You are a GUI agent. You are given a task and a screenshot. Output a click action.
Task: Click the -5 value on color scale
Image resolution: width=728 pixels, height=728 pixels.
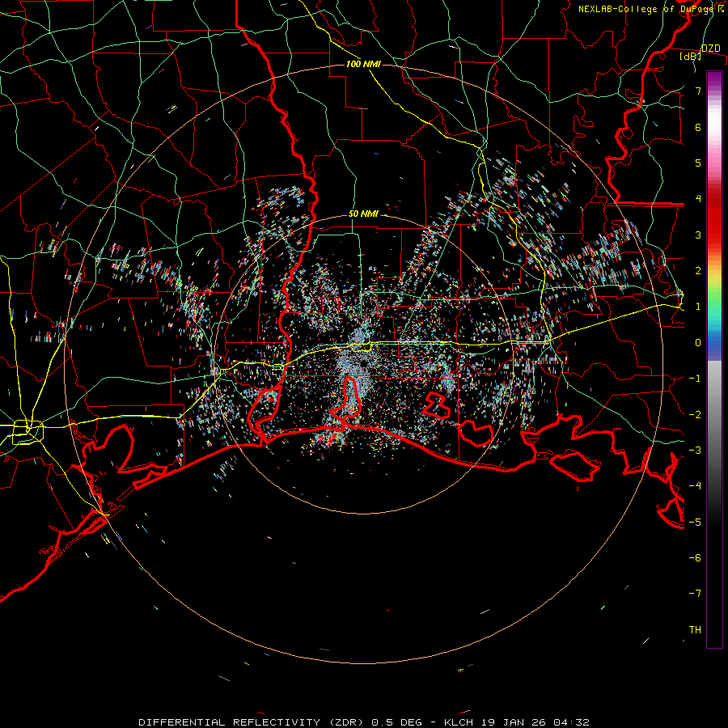[695, 523]
